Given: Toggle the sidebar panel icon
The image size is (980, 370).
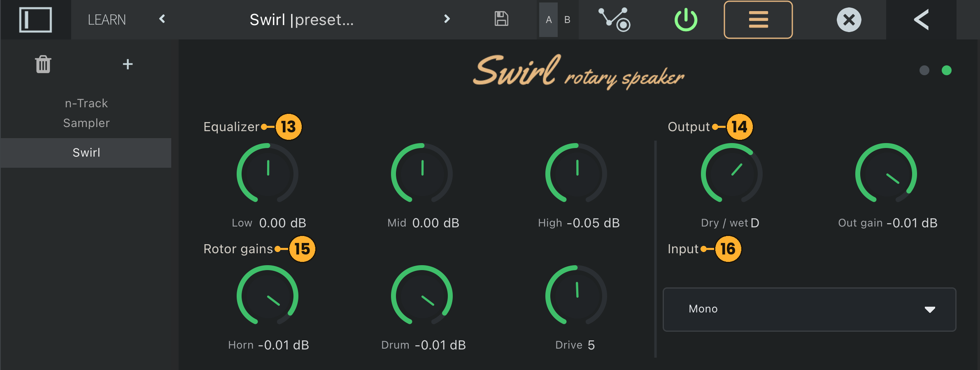Looking at the screenshot, I should click(x=35, y=20).
